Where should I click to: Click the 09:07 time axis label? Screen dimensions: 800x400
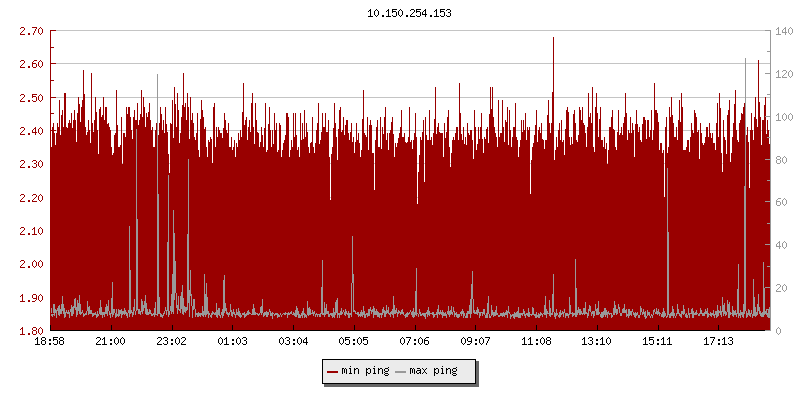coord(475,342)
